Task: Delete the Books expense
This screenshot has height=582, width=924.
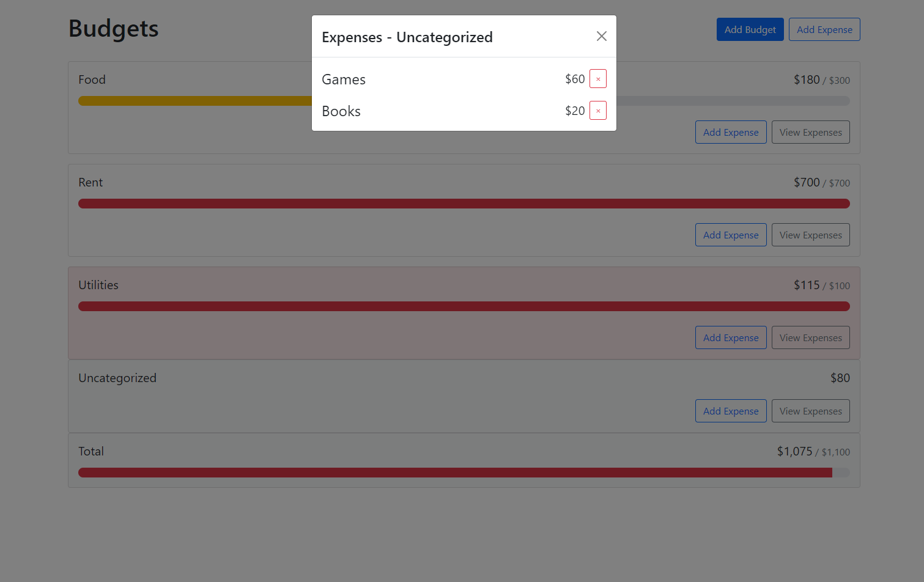Action: 598,111
